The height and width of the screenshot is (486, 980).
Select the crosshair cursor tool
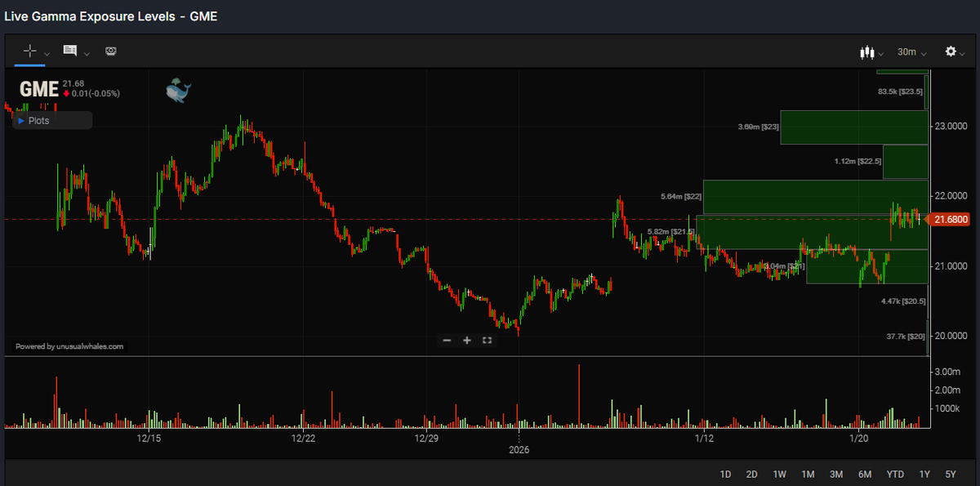click(30, 51)
